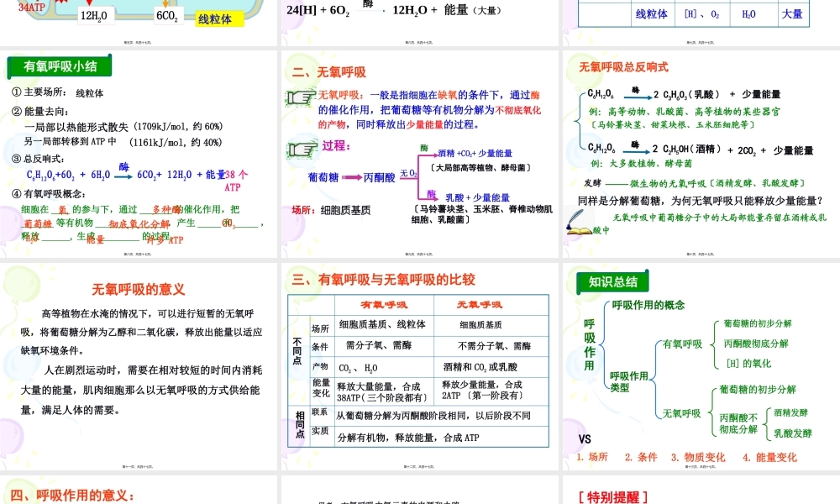Click the 二、无氧呼吸 slide title

click(328, 72)
